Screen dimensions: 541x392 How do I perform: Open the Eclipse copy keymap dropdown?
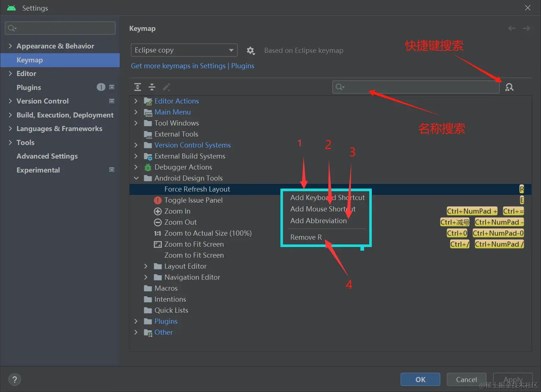[x=184, y=50]
